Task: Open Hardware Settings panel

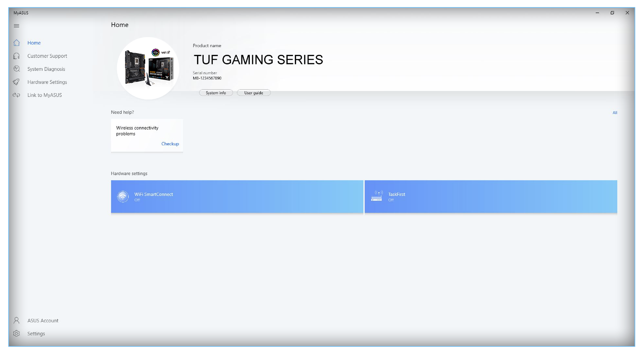Action: [x=47, y=81]
